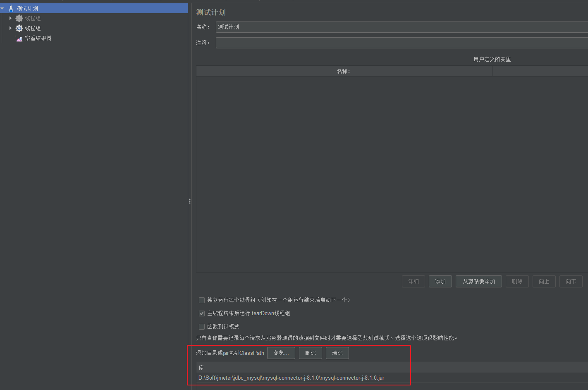588x390 pixels.
Task: Expand the greyed-out 线程组 node
Action: point(10,18)
